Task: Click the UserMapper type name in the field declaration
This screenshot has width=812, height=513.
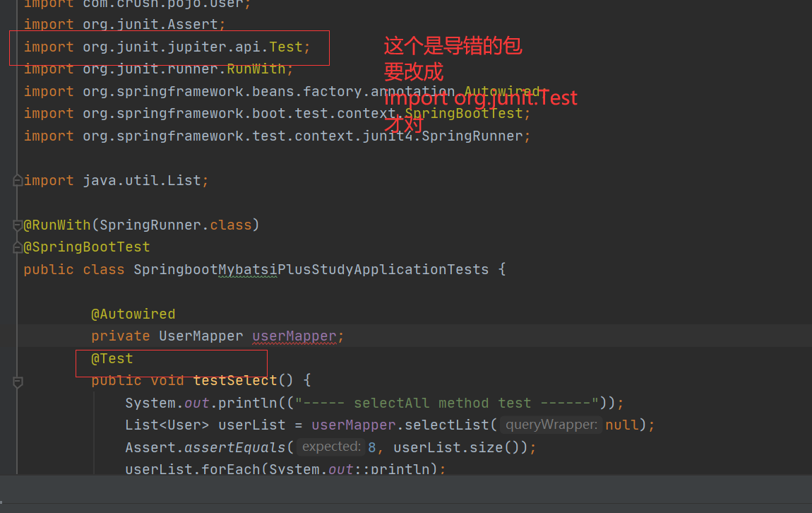Action: tap(201, 336)
